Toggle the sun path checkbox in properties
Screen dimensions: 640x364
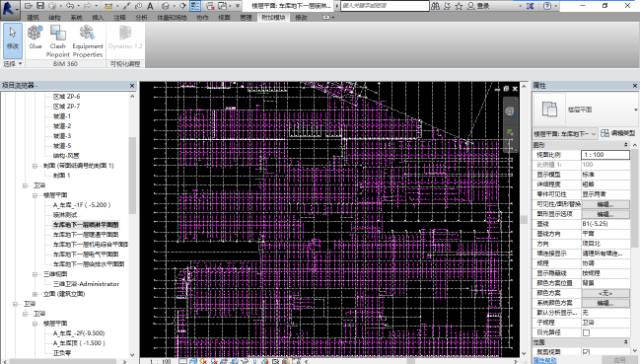587,333
